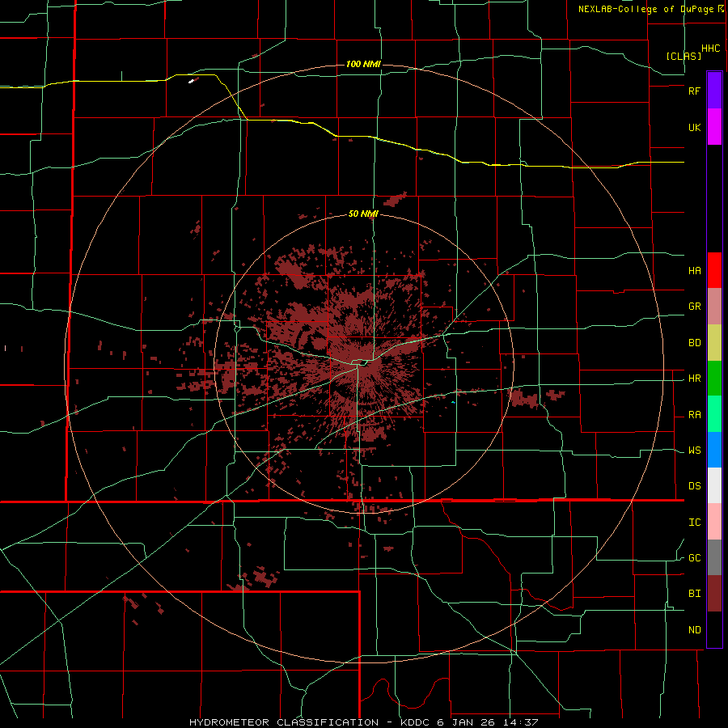Viewport: 728px width, 728px height.
Task: Click the HA legend label
Action: 695,271
